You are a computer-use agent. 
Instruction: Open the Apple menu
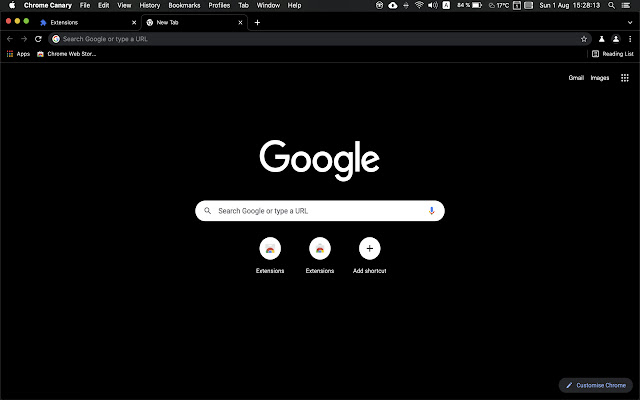click(12, 5)
